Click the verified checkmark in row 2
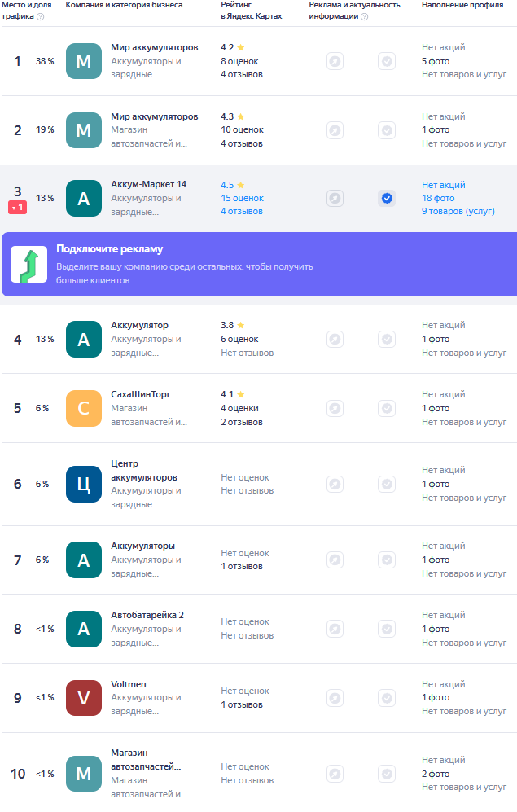Screen dimensions: 517x812 pyautogui.click(x=387, y=130)
